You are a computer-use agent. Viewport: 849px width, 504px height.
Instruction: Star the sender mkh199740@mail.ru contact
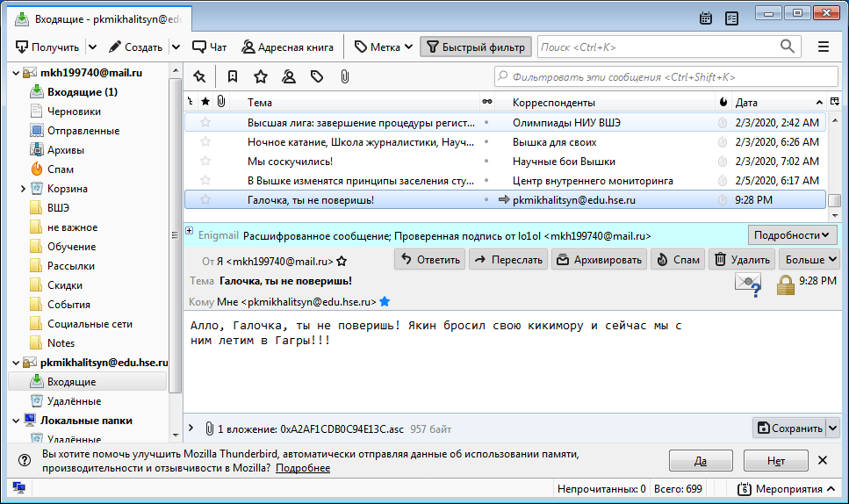[342, 262]
